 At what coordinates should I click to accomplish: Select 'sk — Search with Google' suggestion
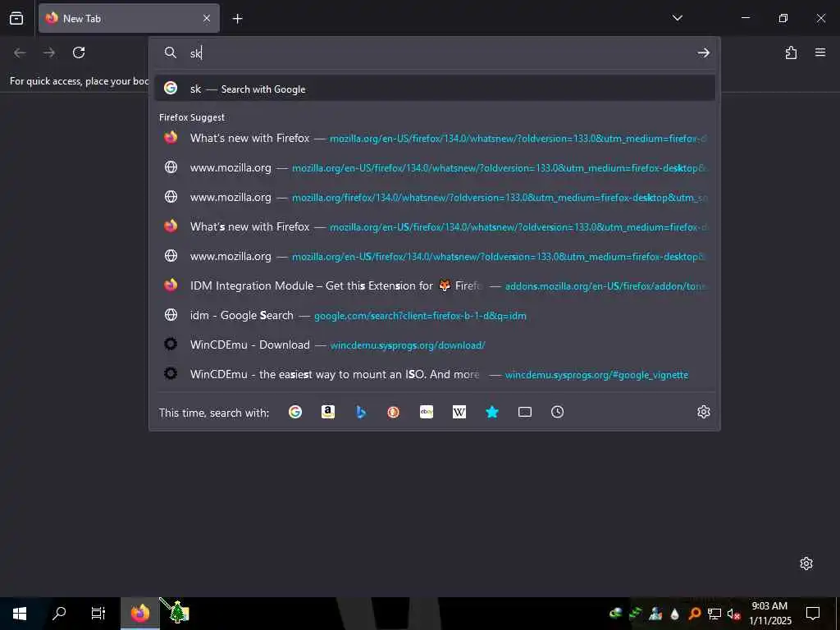(435, 89)
